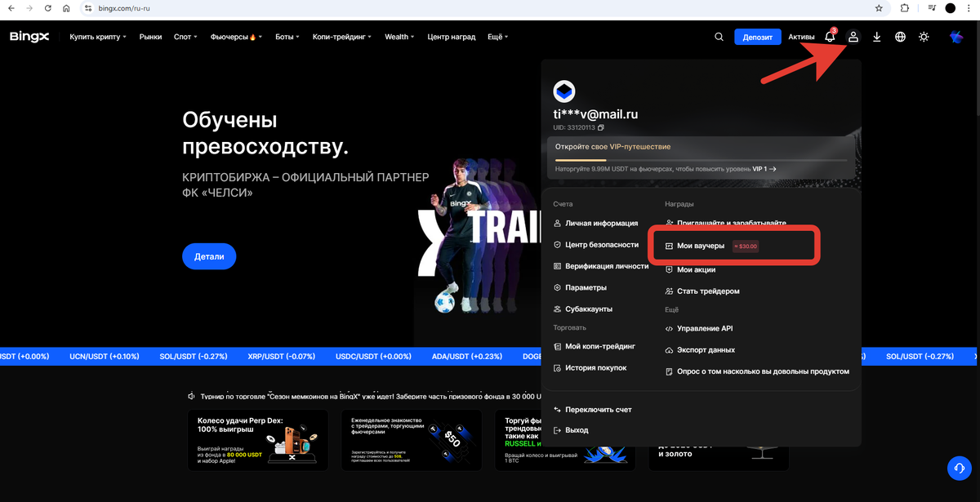
Task: Open Рынки in top navigation
Action: point(150,37)
